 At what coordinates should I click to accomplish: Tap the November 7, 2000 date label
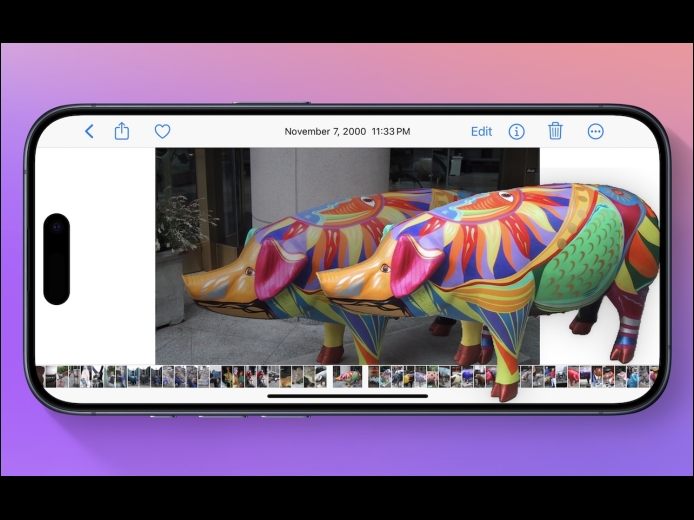pyautogui.click(x=325, y=131)
